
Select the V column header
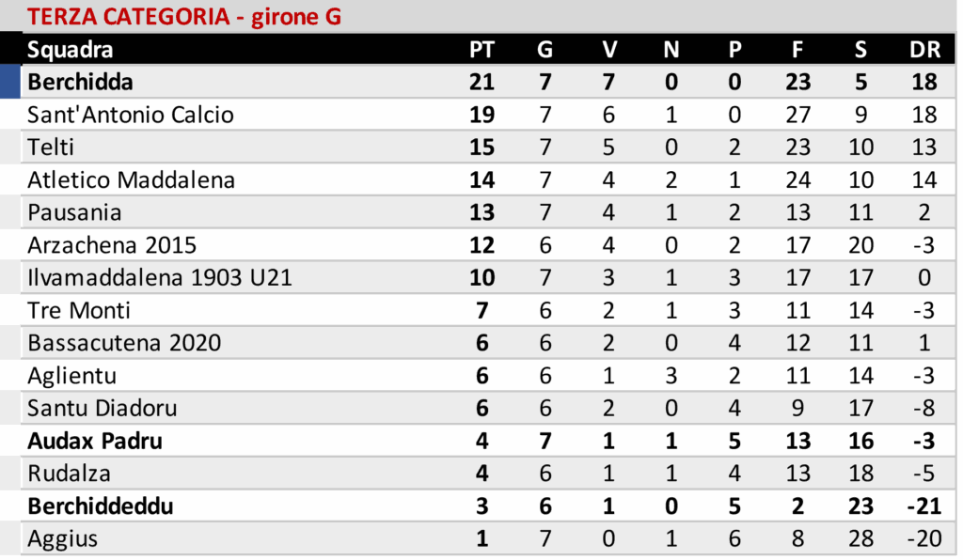(x=608, y=50)
